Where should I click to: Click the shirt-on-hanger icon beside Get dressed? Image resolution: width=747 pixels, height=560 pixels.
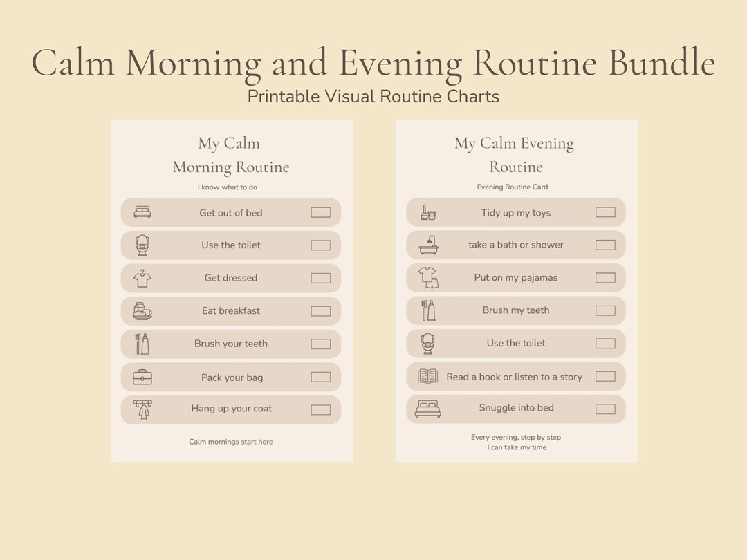point(142,279)
